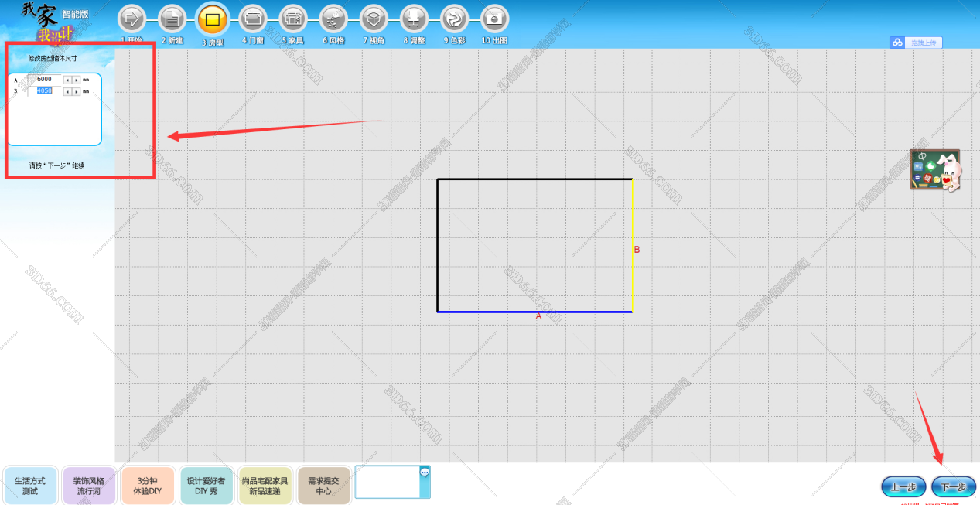Viewport: 980px width, 505px height.
Task: Click the bunny blackboard tutor mascot
Action: pyautogui.click(x=936, y=169)
